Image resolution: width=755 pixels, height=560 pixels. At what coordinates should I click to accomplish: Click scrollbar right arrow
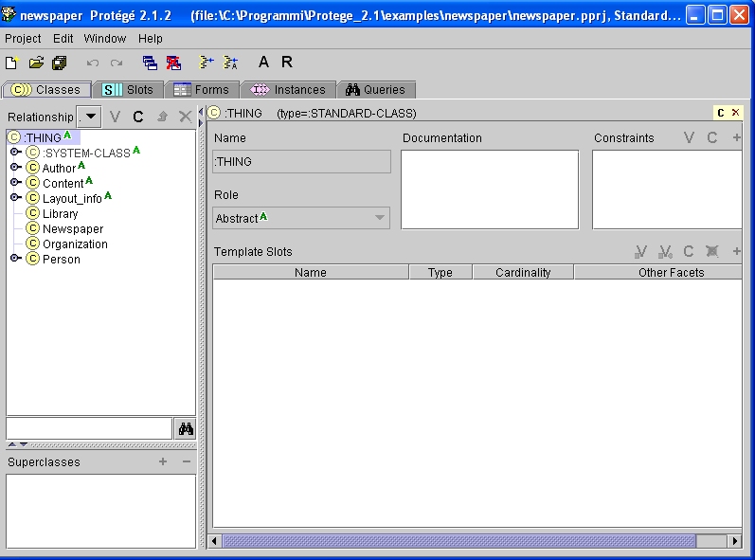click(x=735, y=541)
